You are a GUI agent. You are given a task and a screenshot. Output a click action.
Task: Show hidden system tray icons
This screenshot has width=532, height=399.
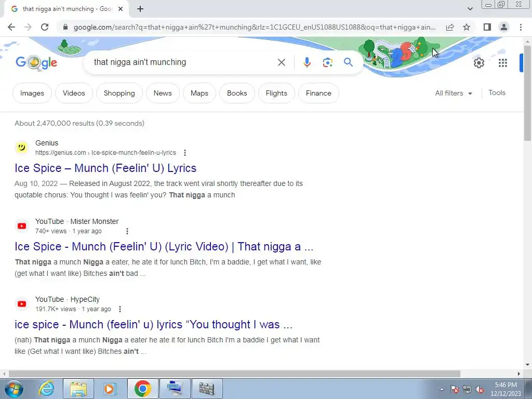pos(442,389)
